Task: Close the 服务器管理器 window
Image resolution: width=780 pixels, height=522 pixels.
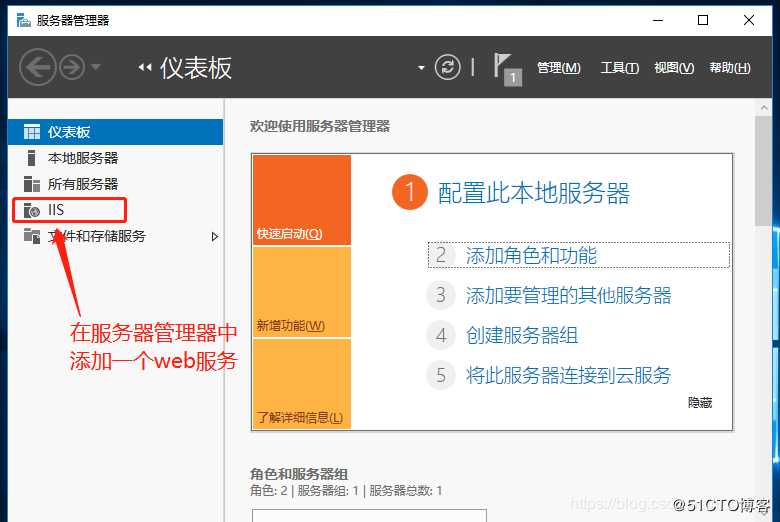Action: pos(749,20)
